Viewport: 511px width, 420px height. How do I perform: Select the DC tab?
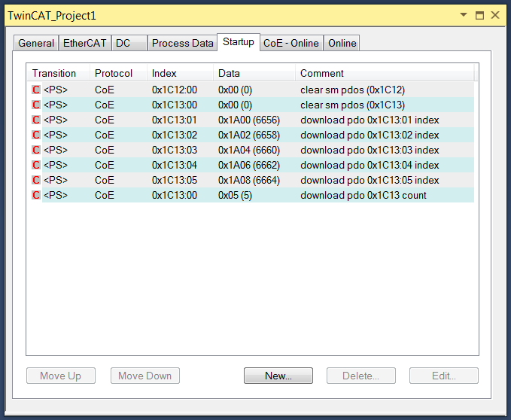coord(129,43)
